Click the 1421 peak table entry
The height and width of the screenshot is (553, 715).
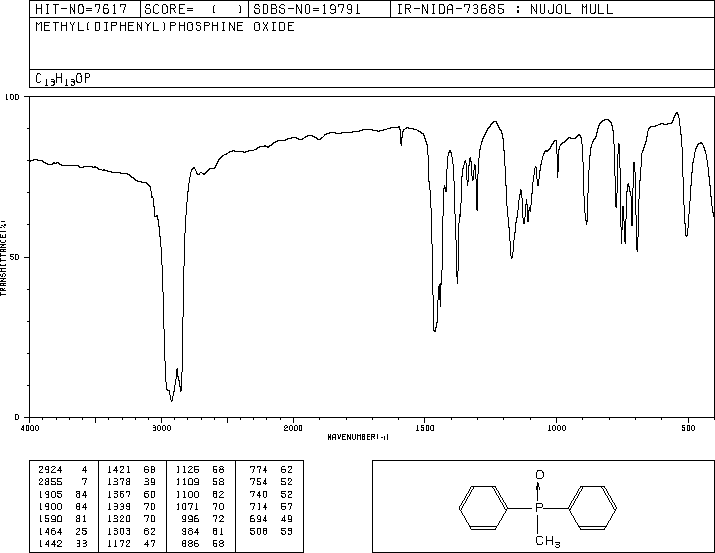pos(119,470)
